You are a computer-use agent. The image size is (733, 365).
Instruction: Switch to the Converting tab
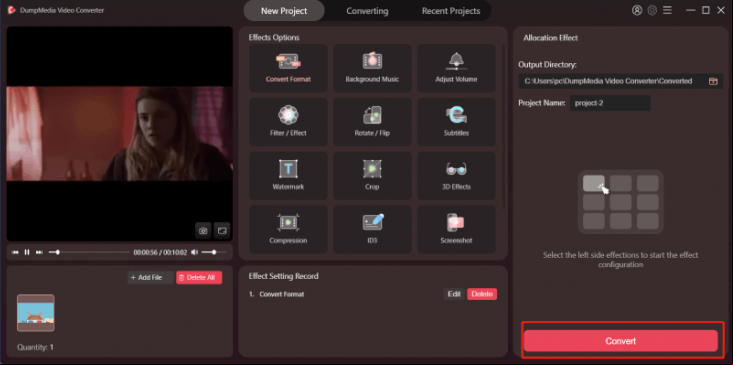367,11
